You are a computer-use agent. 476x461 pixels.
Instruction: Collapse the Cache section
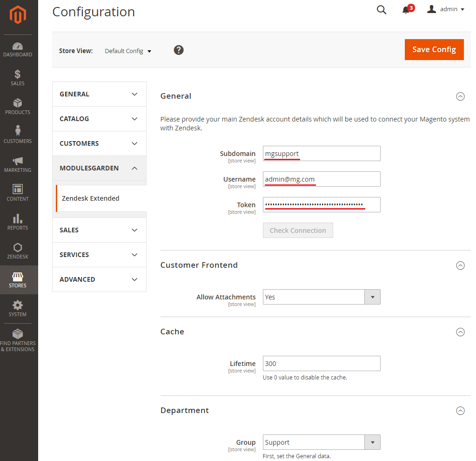(x=460, y=332)
